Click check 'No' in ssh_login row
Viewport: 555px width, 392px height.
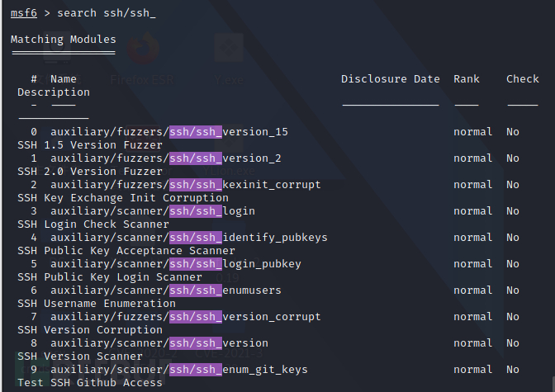pyautogui.click(x=513, y=211)
